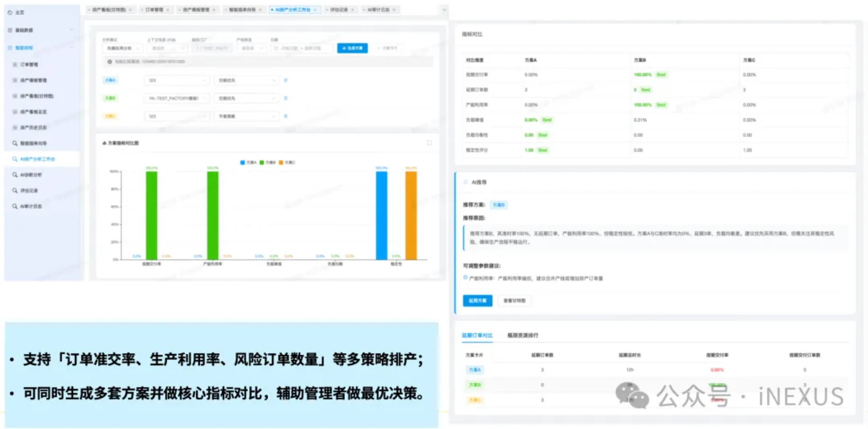Screen dimensions: 868x429
Task: Click 智能插单向导 sidebar search icon
Action: pyautogui.click(x=15, y=143)
